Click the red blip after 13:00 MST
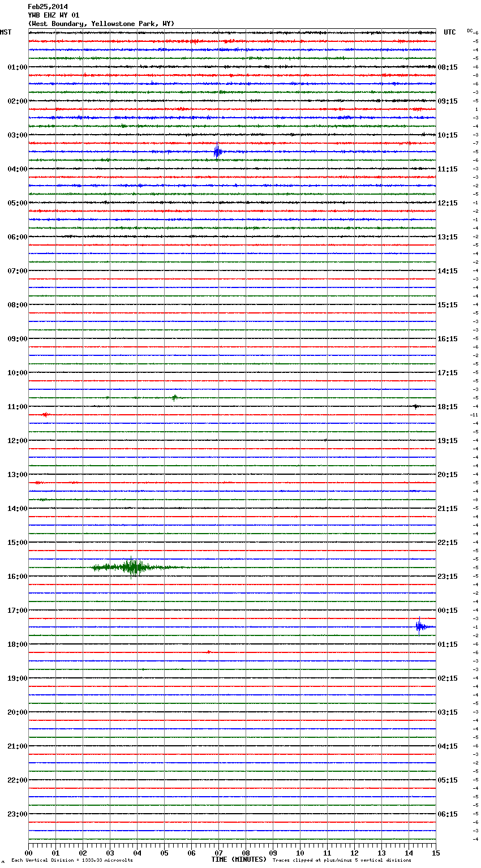The height and width of the screenshot is (868, 481). click(x=38, y=483)
